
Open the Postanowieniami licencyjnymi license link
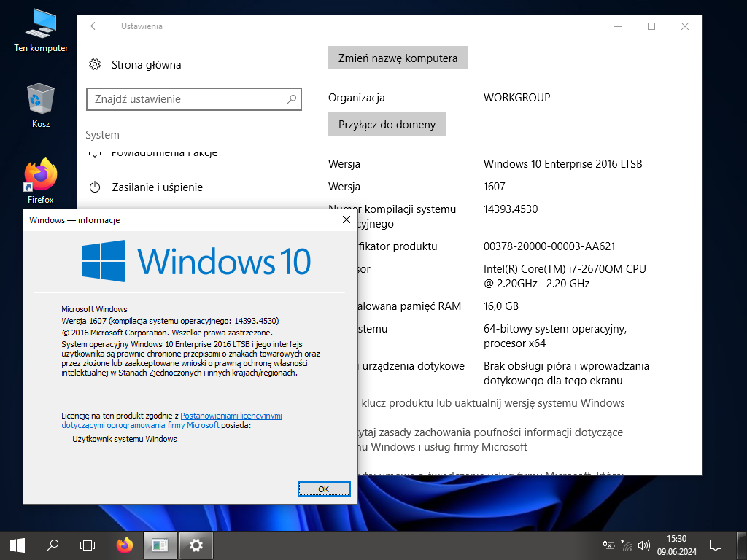231,416
